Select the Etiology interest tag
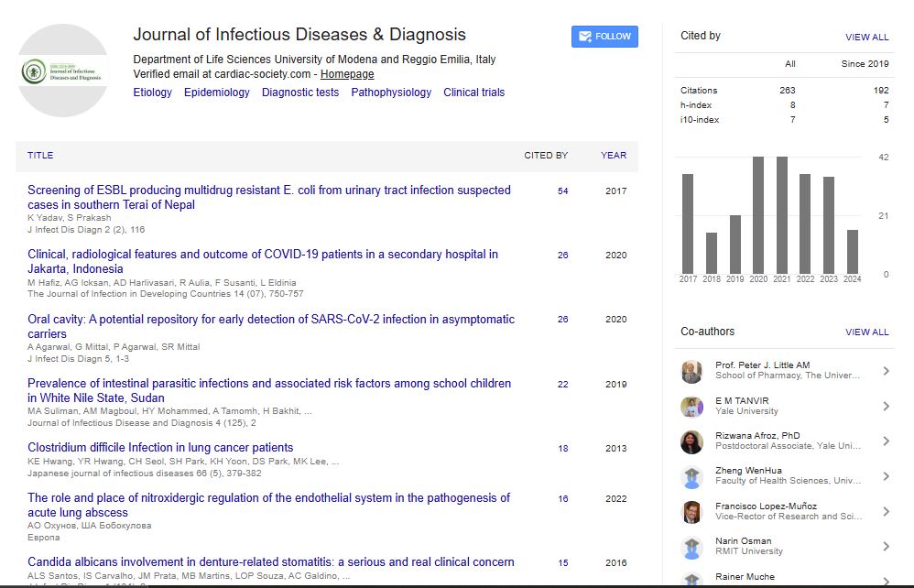This screenshot has width=914, height=588. click(152, 93)
